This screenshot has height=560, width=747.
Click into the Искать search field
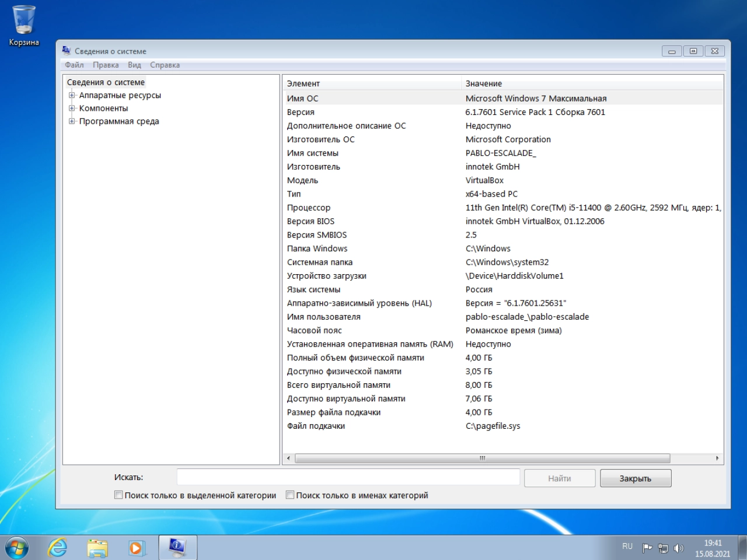point(348,477)
